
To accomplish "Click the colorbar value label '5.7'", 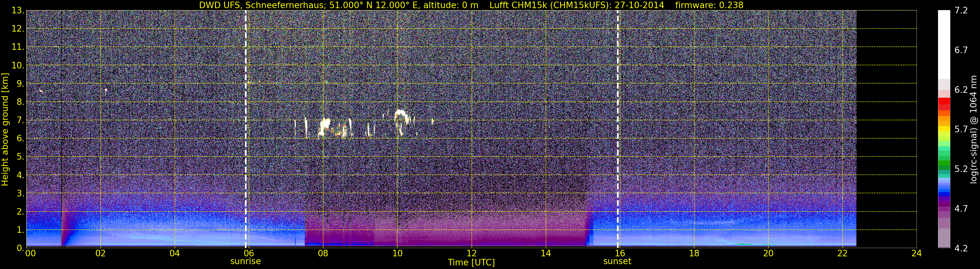I will pyautogui.click(x=961, y=130).
